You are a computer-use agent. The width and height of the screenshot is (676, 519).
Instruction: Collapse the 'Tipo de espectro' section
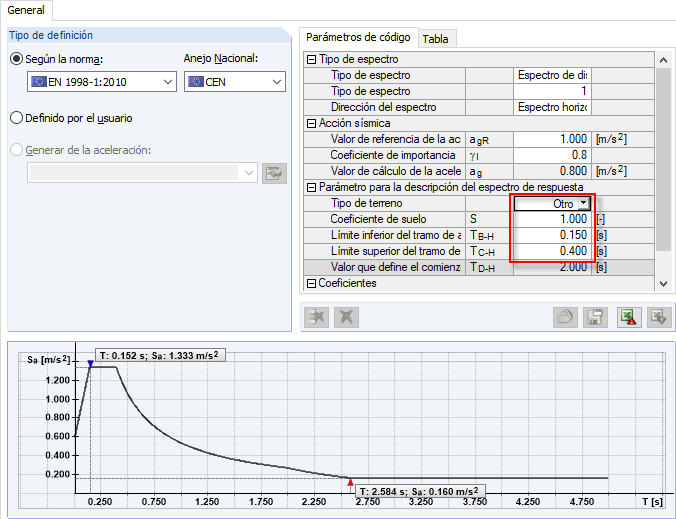pos(311,59)
